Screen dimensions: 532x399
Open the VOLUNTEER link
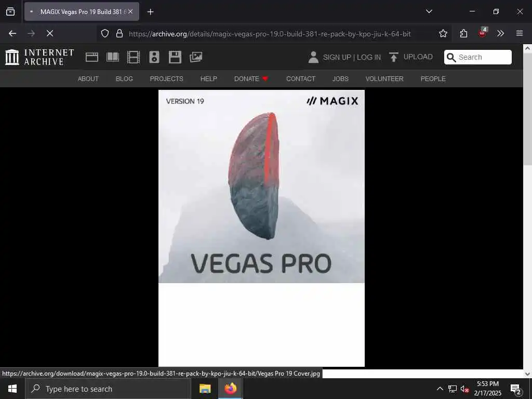[x=384, y=79]
